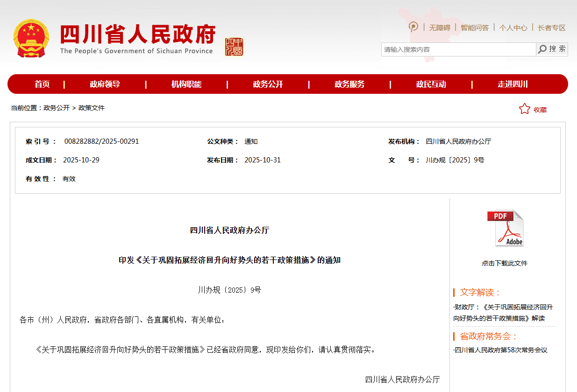Select 走进四川 in navigation bar
The image size is (577, 392).
513,84
